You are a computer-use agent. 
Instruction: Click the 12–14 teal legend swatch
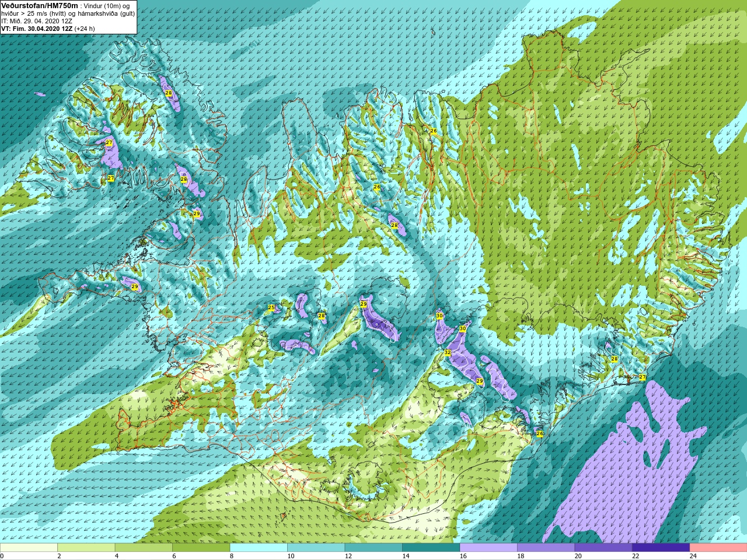click(x=373, y=548)
